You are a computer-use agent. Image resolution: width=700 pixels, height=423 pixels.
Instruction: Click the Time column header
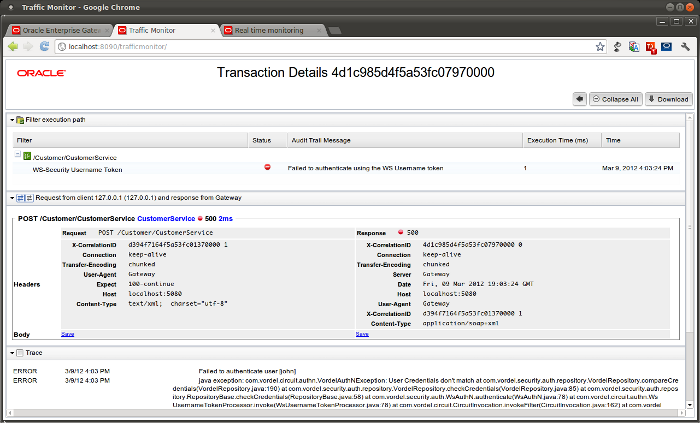[641, 140]
